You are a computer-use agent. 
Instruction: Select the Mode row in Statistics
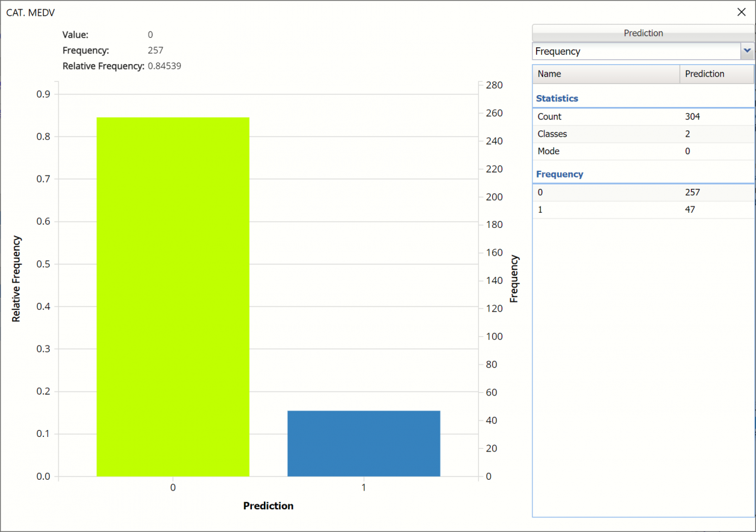(x=643, y=151)
